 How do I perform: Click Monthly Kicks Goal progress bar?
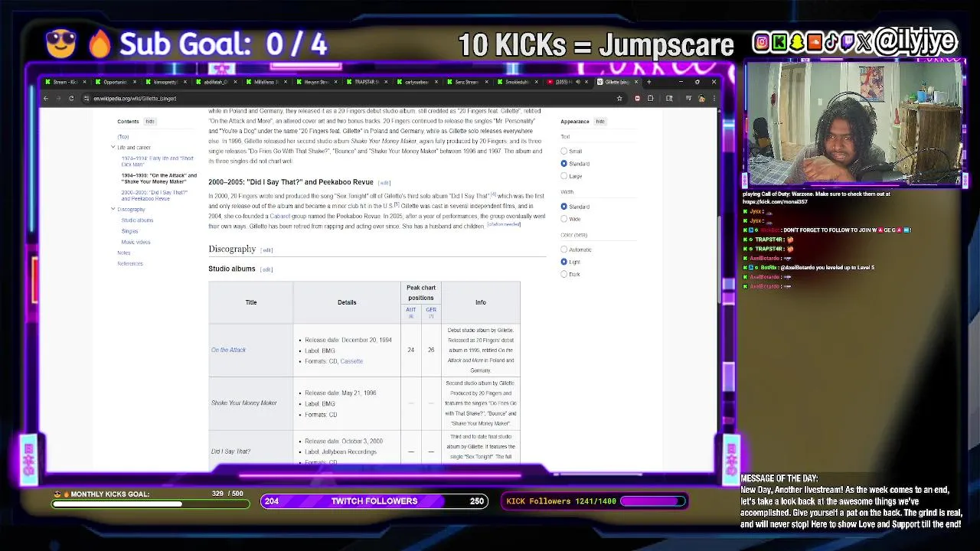(151, 504)
